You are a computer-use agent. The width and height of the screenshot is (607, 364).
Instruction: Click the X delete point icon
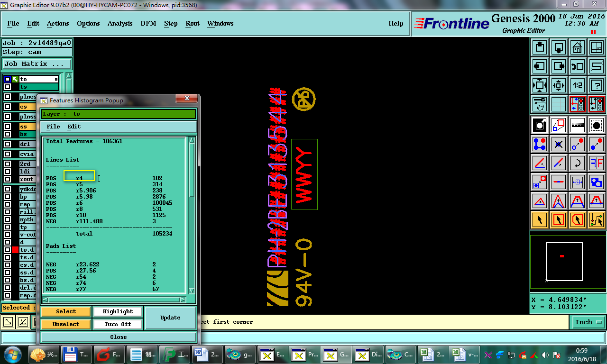(x=559, y=144)
